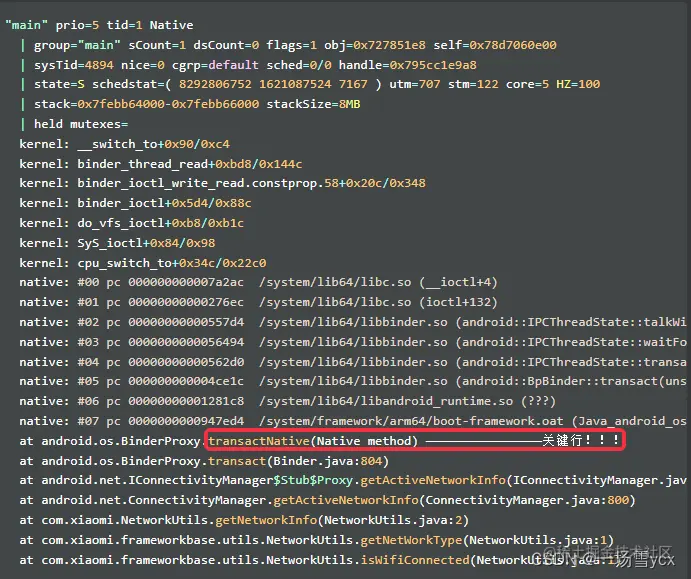Image resolution: width=691 pixels, height=579 pixels.
Task: Click IConnectivityManager$Stub$Proxy.getActiveNetworkInfo line
Action: (353, 480)
